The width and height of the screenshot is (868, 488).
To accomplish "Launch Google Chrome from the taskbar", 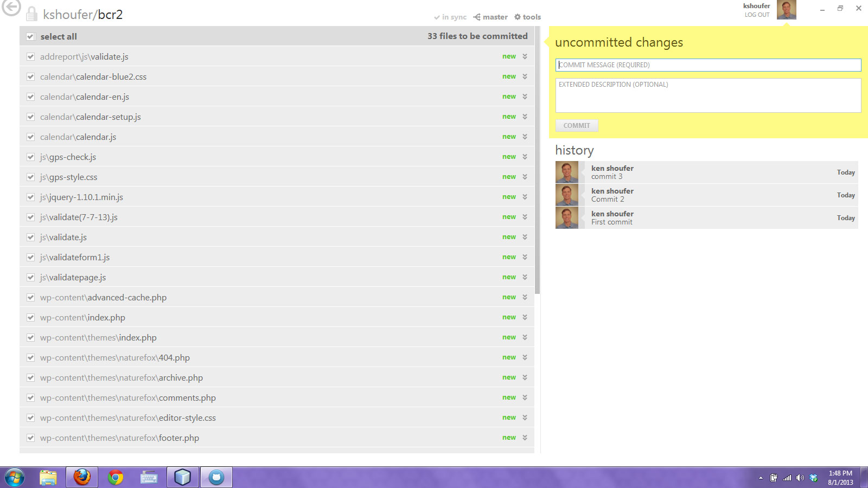I will click(x=116, y=477).
